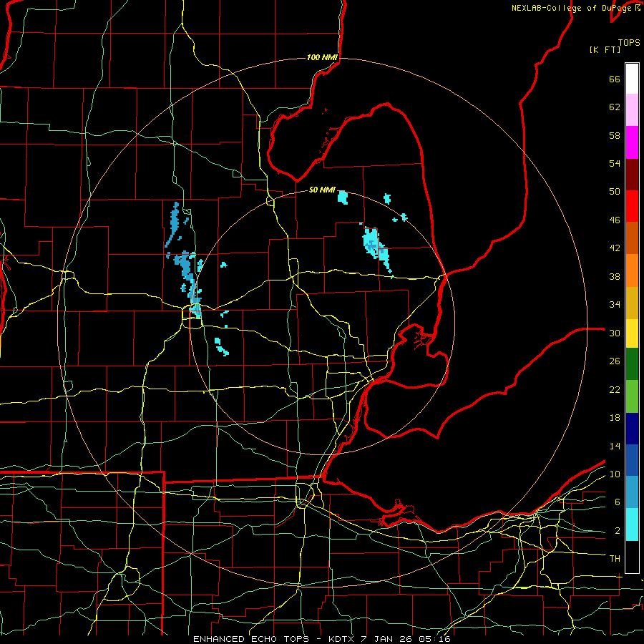Screen dimensions: 644x644
Task: Click the bright red legend swatch
Action: click(x=632, y=206)
